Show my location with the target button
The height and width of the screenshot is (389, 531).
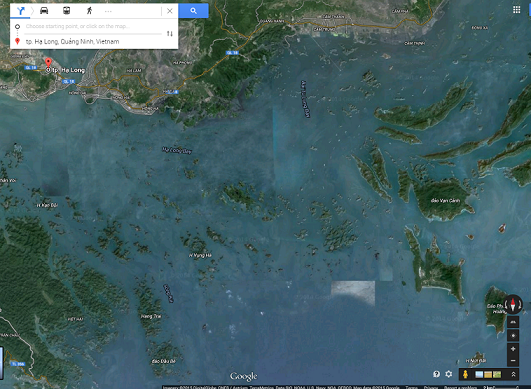tap(513, 336)
